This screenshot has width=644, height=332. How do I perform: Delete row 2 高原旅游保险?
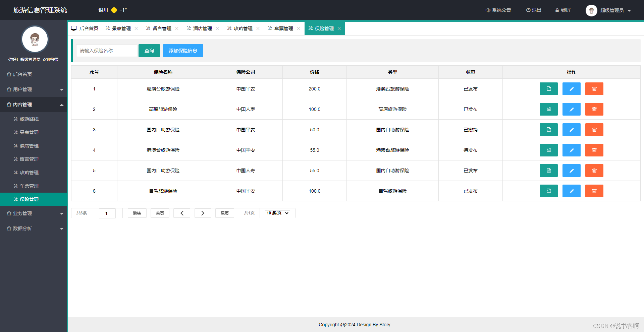(x=594, y=109)
